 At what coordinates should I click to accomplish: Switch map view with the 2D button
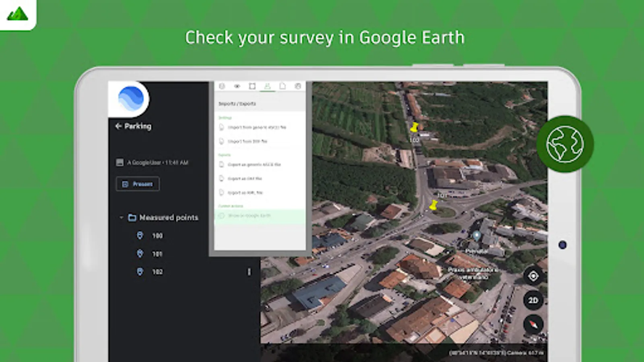coord(533,300)
